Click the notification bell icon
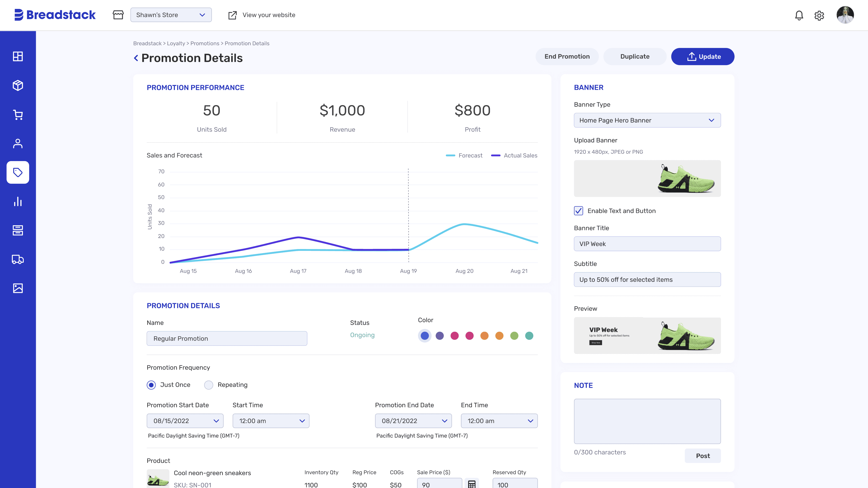 [x=799, y=15]
